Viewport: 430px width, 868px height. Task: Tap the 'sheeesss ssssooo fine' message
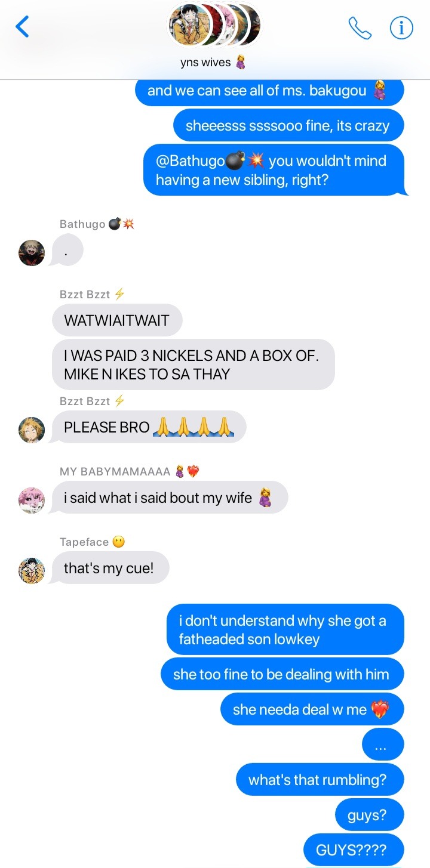coord(288,125)
